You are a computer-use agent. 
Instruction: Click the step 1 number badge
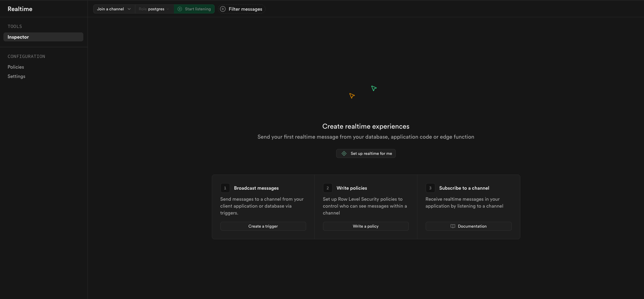pos(225,188)
